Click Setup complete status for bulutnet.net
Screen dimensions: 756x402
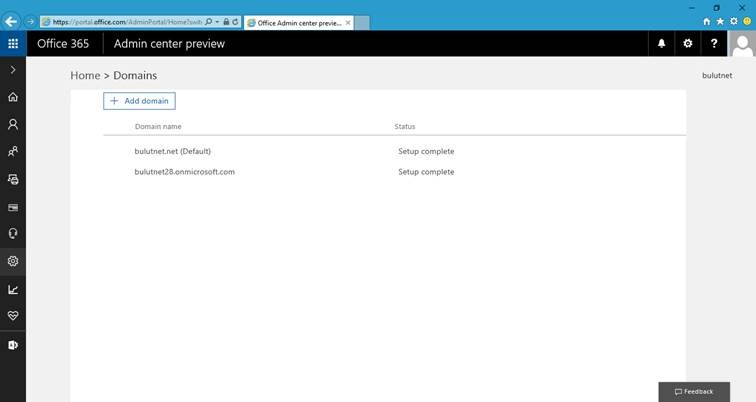pos(426,151)
